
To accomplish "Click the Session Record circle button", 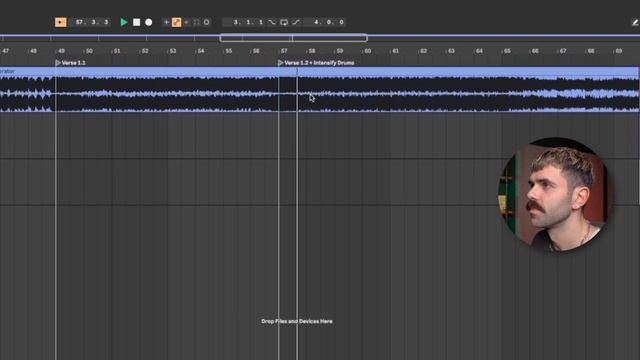I will pos(207,22).
